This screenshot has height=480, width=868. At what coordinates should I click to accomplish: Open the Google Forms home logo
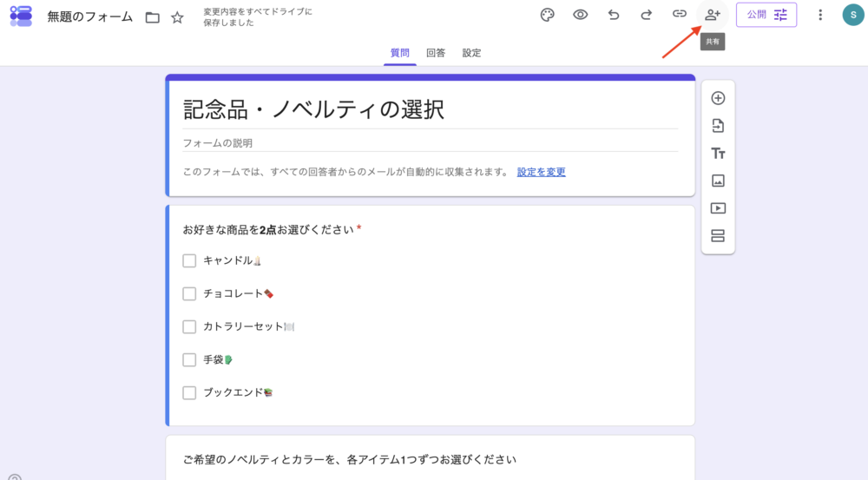[x=21, y=16]
